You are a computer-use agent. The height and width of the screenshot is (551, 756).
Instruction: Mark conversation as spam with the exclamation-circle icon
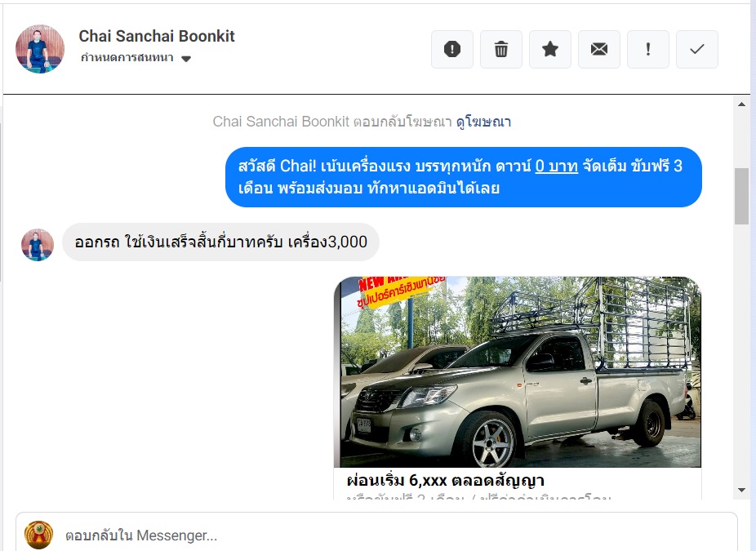tap(451, 49)
